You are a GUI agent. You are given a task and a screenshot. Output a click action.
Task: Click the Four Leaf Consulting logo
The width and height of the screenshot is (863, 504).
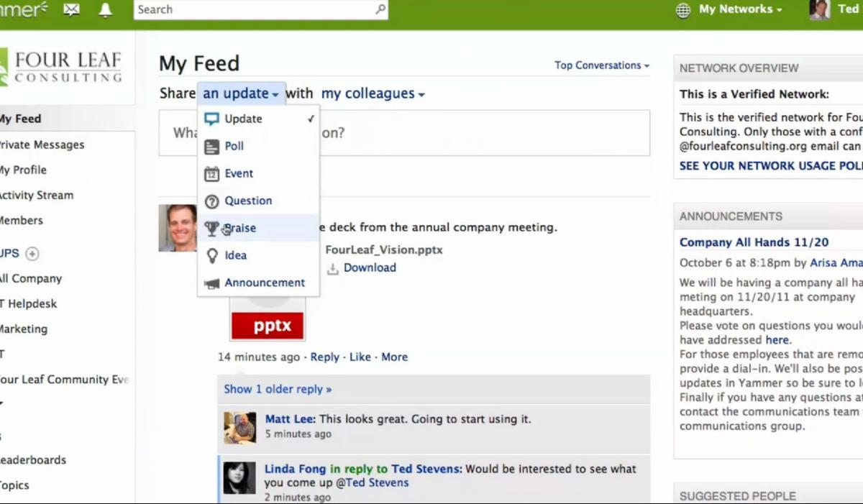(60, 68)
